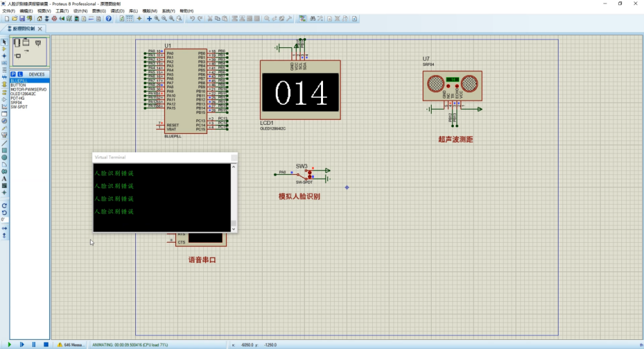Select the 2D Graphics Circle tool
This screenshot has width=644, height=349.
tap(4, 157)
